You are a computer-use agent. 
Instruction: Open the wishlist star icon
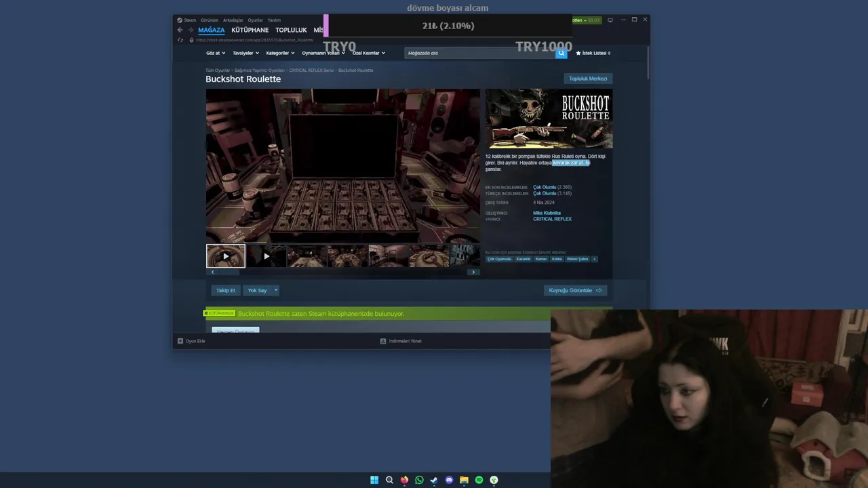[x=578, y=53]
